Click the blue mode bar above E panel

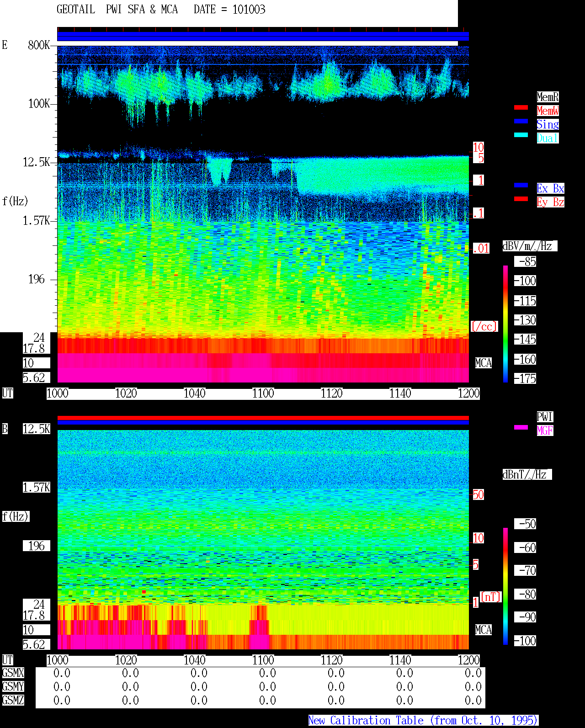(263, 37)
